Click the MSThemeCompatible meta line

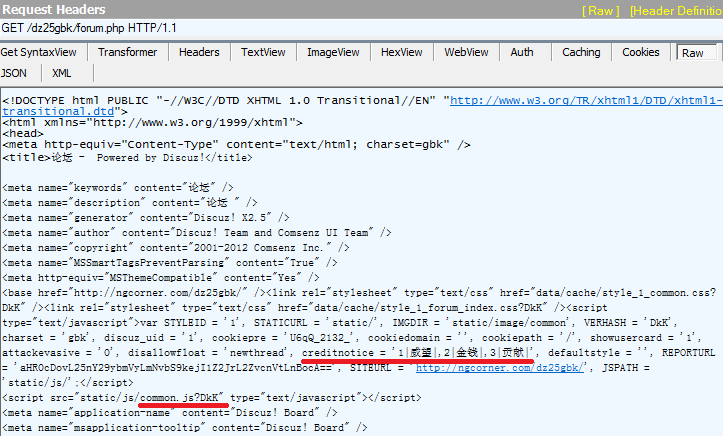pos(161,277)
